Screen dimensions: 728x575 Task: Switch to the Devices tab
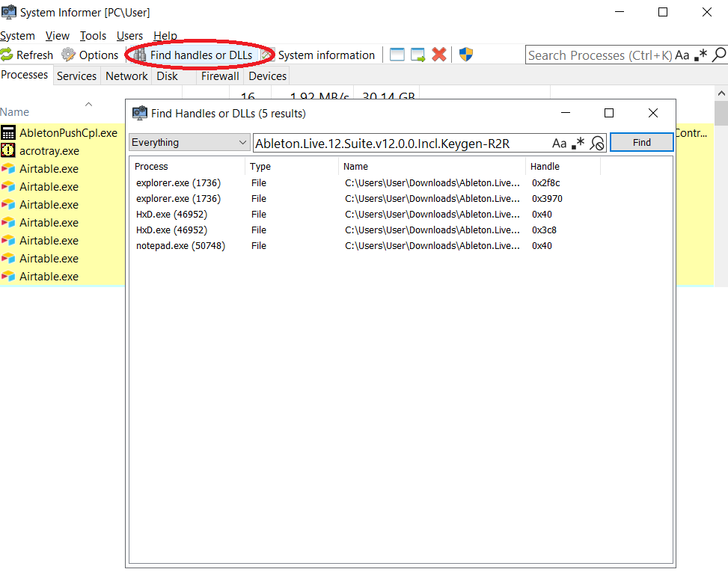click(x=267, y=76)
